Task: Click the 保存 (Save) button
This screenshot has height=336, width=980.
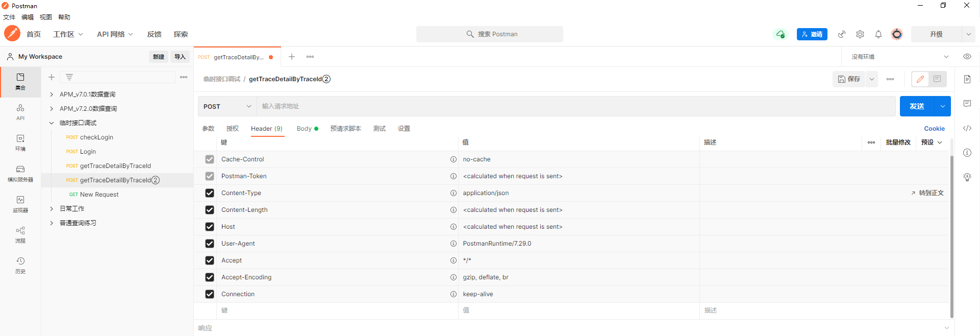Action: 849,79
